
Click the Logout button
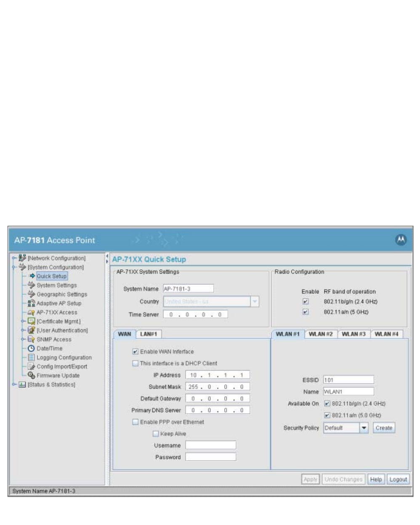[x=398, y=479]
